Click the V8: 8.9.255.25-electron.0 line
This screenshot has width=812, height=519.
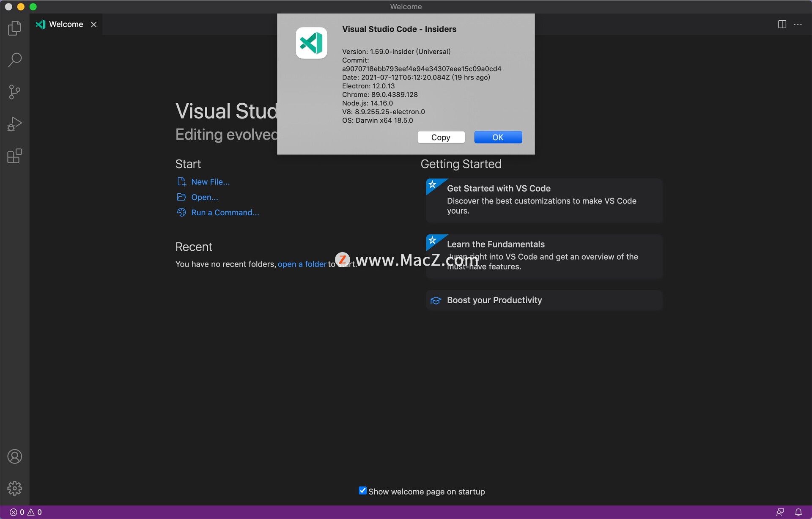[x=384, y=112]
